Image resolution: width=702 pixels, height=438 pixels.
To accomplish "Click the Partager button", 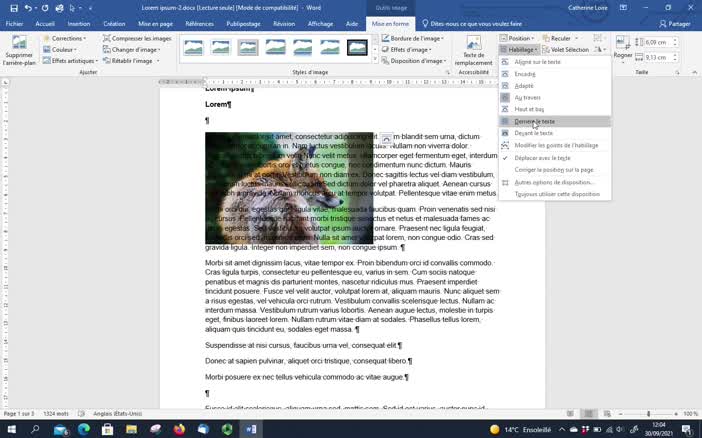I will coord(674,23).
